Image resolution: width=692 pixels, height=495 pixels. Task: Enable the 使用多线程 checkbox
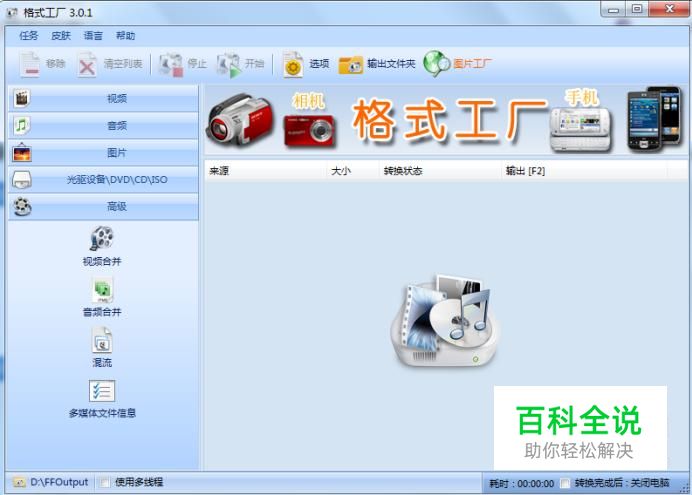[105, 482]
